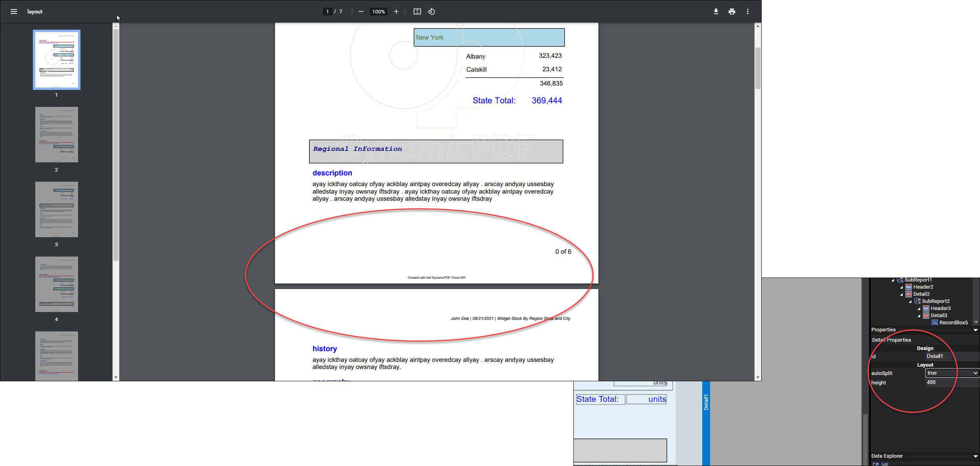Rotate the document counterclockwise
Image resolution: width=980 pixels, height=466 pixels.
432,11
